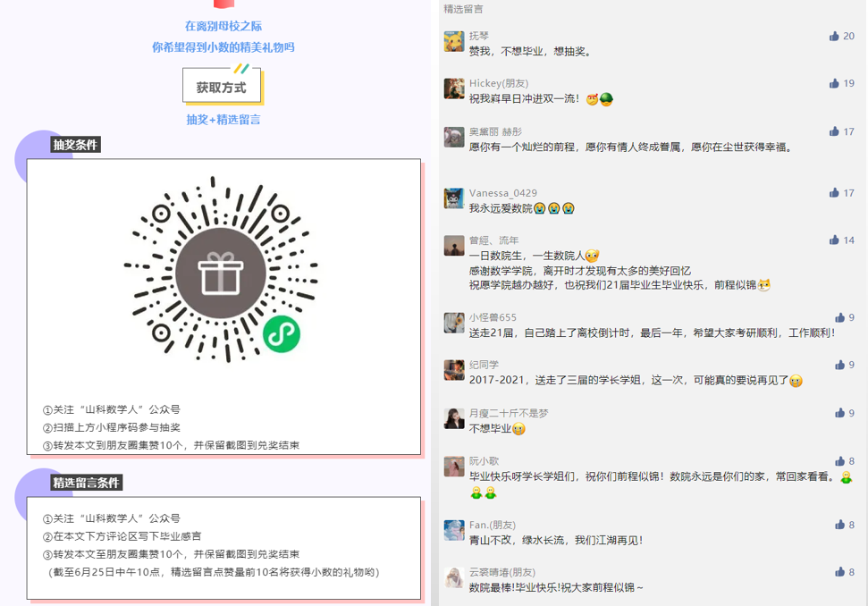The width and height of the screenshot is (868, 606).
Task: Click the thumbs-up on Hickey's comment
Action: point(834,84)
